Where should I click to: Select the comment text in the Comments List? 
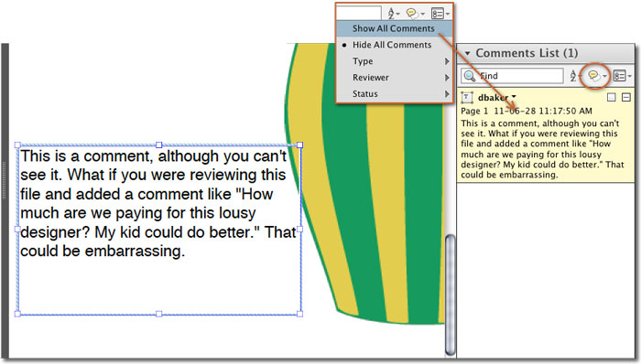pyautogui.click(x=542, y=149)
